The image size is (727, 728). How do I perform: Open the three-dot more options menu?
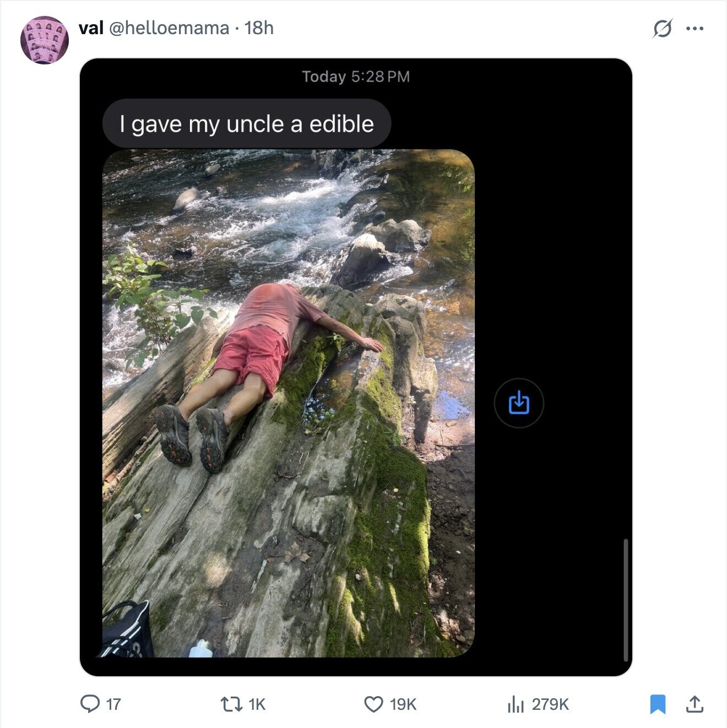[x=695, y=28]
